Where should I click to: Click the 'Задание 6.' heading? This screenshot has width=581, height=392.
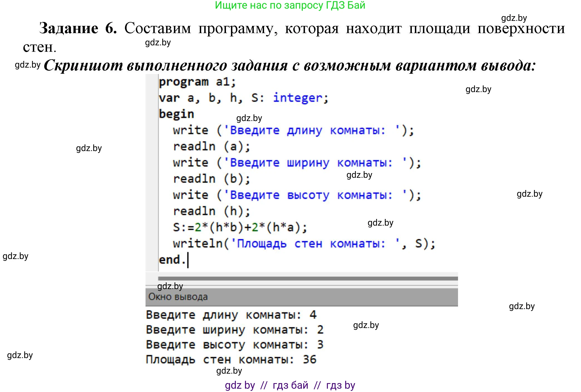pyautogui.click(x=78, y=28)
